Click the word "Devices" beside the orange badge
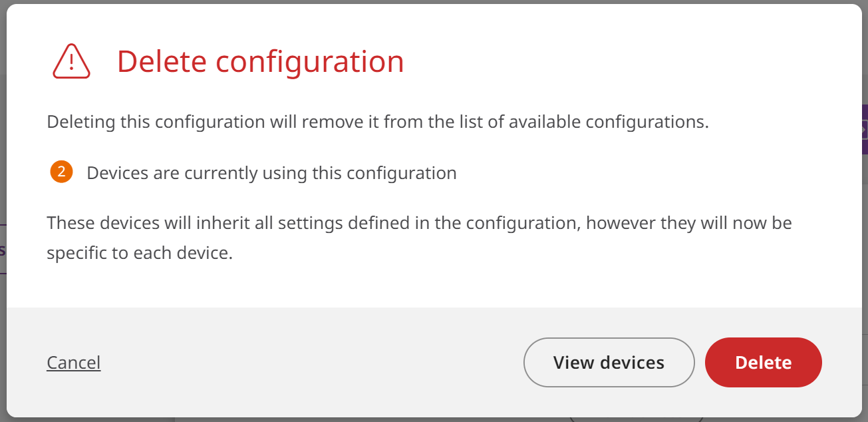 117,173
